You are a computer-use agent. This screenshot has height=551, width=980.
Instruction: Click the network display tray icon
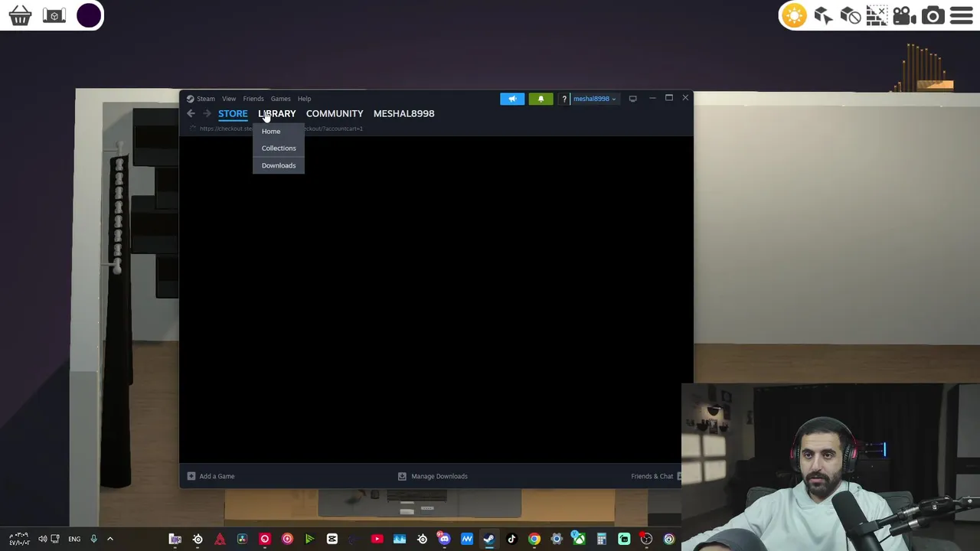pos(55,539)
